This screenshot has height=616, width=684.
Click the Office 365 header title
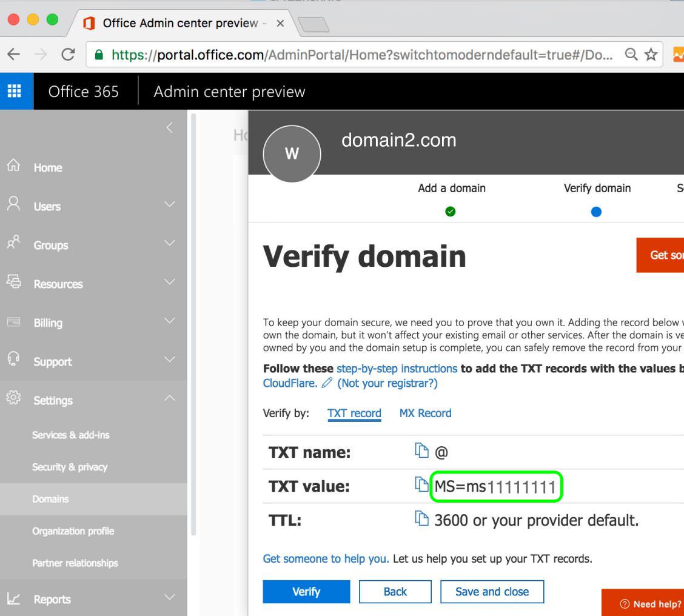pos(83,92)
